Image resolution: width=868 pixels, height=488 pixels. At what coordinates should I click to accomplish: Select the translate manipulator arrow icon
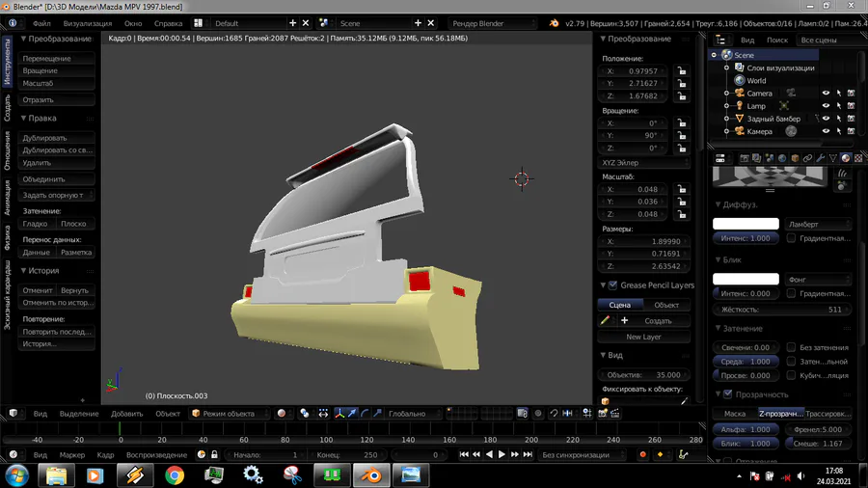352,414
